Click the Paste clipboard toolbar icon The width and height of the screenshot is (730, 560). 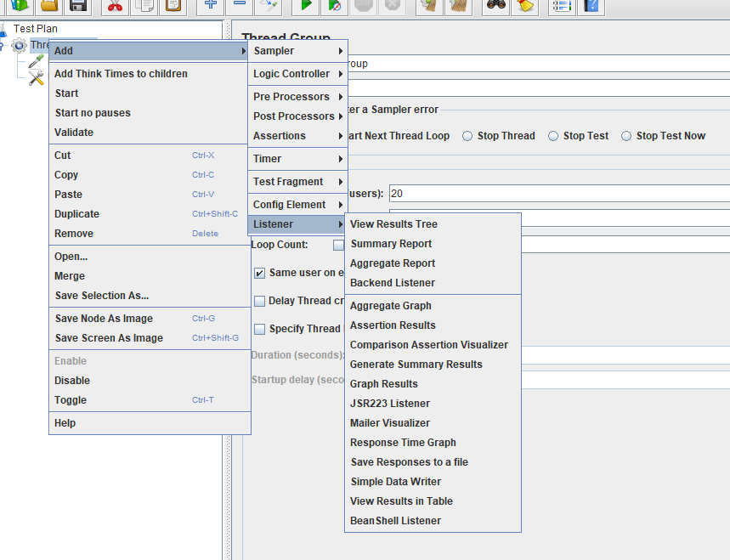point(173,6)
